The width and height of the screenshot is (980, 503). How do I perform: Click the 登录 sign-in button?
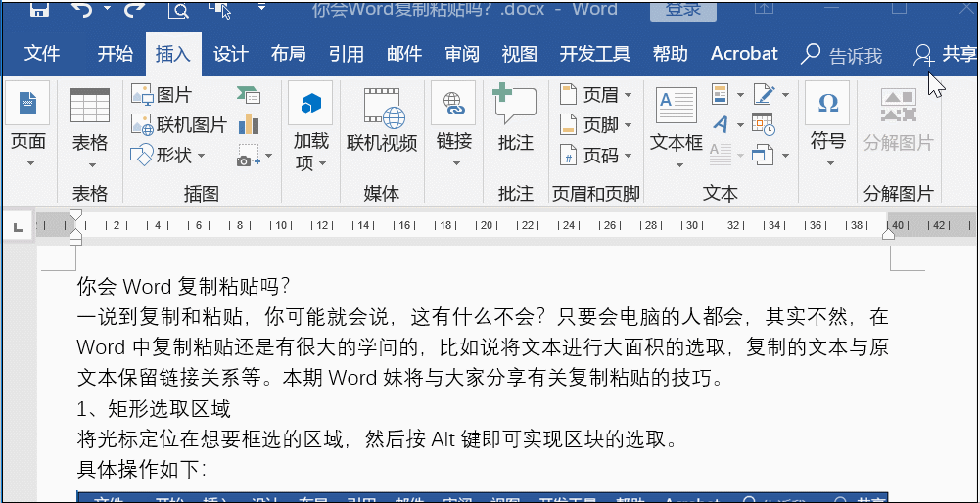[682, 10]
